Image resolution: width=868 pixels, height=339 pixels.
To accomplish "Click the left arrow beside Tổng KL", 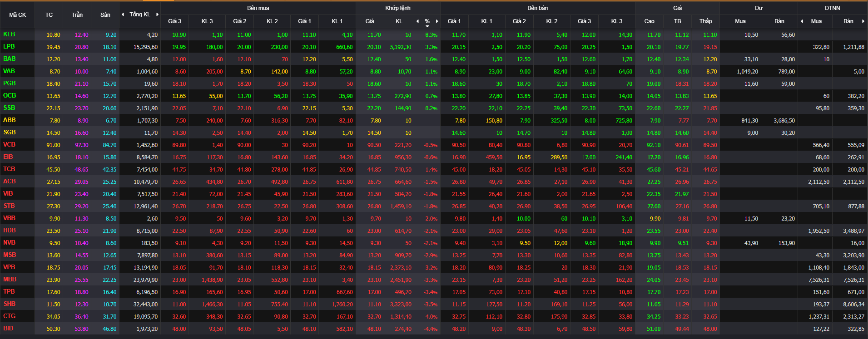I will coord(123,15).
